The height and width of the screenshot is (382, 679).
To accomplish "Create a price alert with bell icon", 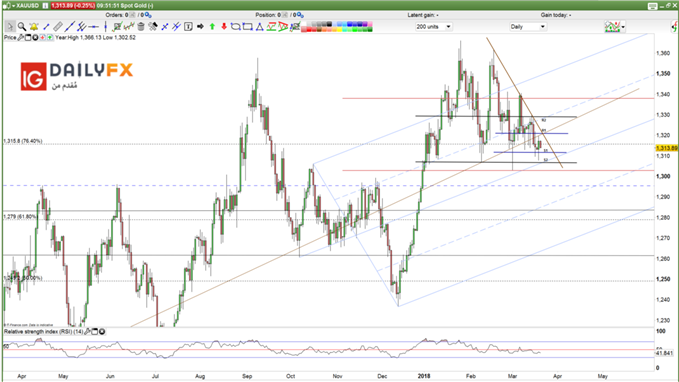I will pos(34,27).
